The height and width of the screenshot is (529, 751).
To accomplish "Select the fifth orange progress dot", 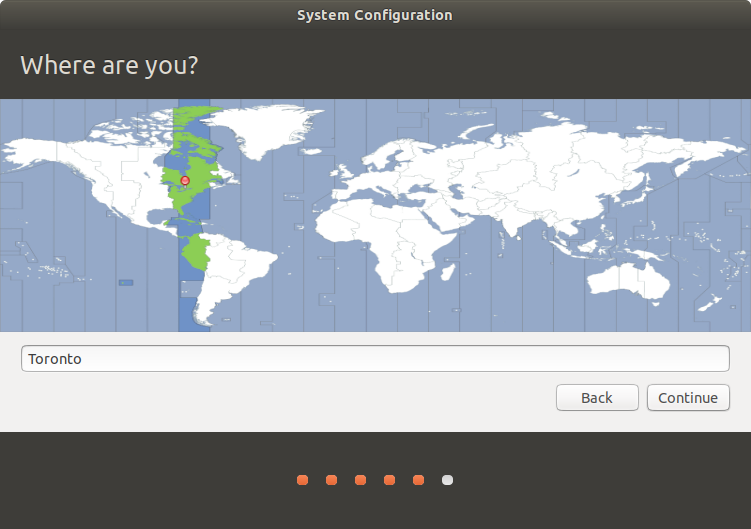I will coord(418,480).
